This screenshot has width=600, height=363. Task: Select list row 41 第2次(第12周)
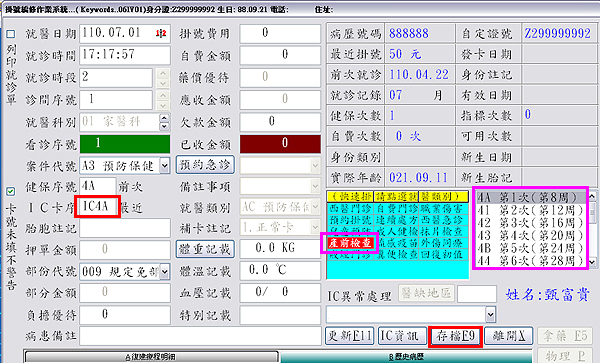coord(531,210)
